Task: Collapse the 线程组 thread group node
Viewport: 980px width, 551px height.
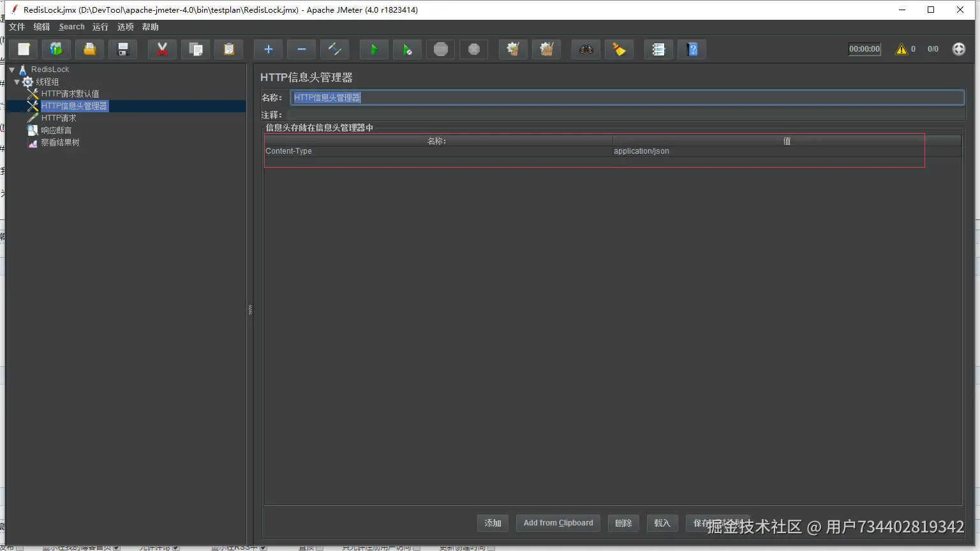Action: pyautogui.click(x=17, y=82)
